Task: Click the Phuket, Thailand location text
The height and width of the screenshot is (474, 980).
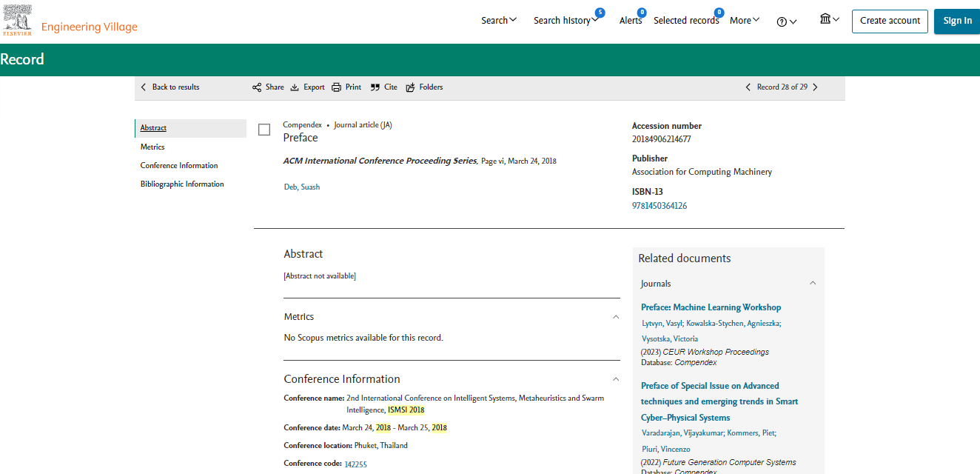Action: (381, 446)
